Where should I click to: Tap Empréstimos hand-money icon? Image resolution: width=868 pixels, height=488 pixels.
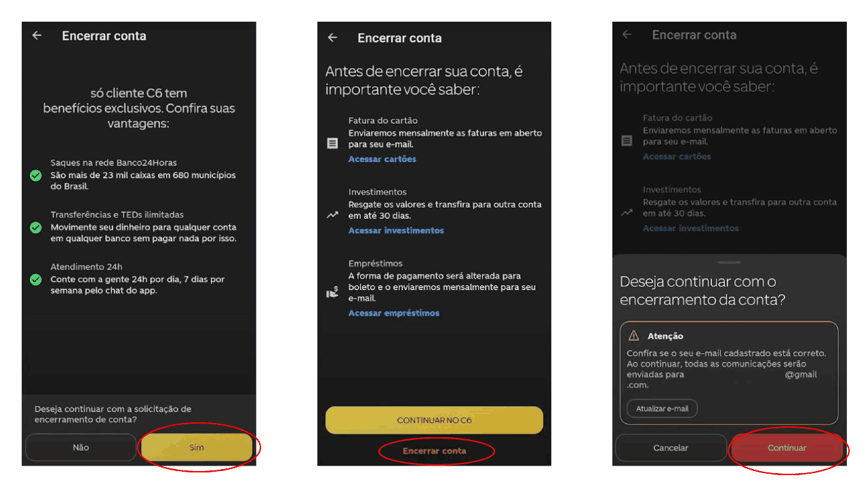[x=332, y=293]
